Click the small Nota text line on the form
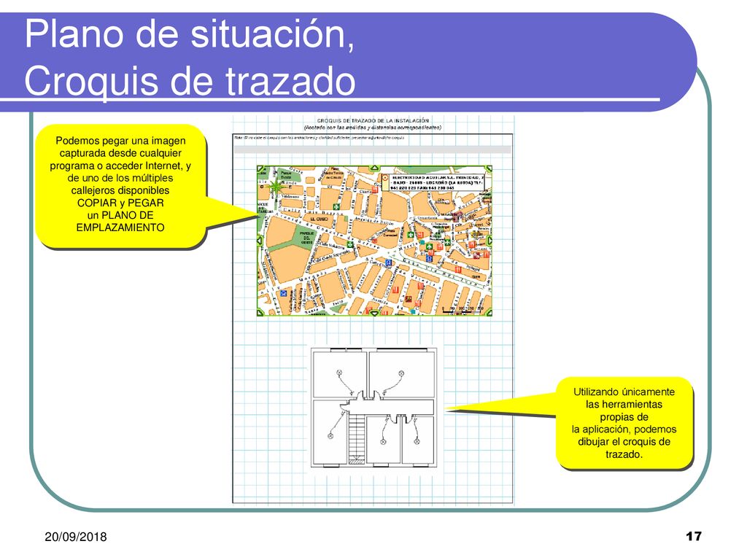The width and height of the screenshot is (747, 560). tap(320, 138)
